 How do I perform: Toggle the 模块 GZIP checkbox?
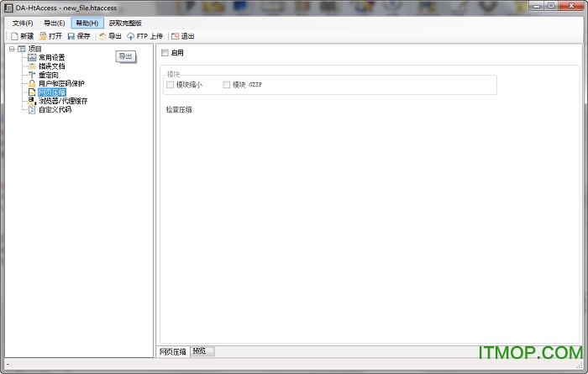coord(226,85)
